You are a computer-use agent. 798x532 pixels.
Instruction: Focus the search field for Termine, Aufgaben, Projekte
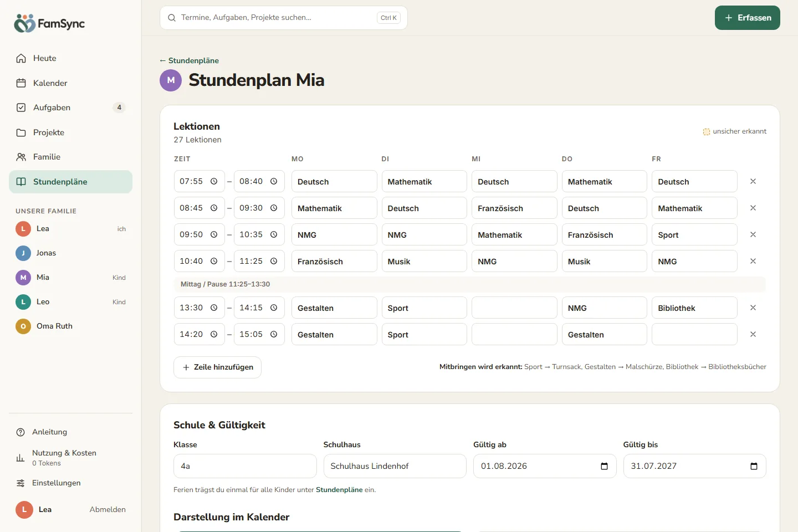click(x=284, y=18)
